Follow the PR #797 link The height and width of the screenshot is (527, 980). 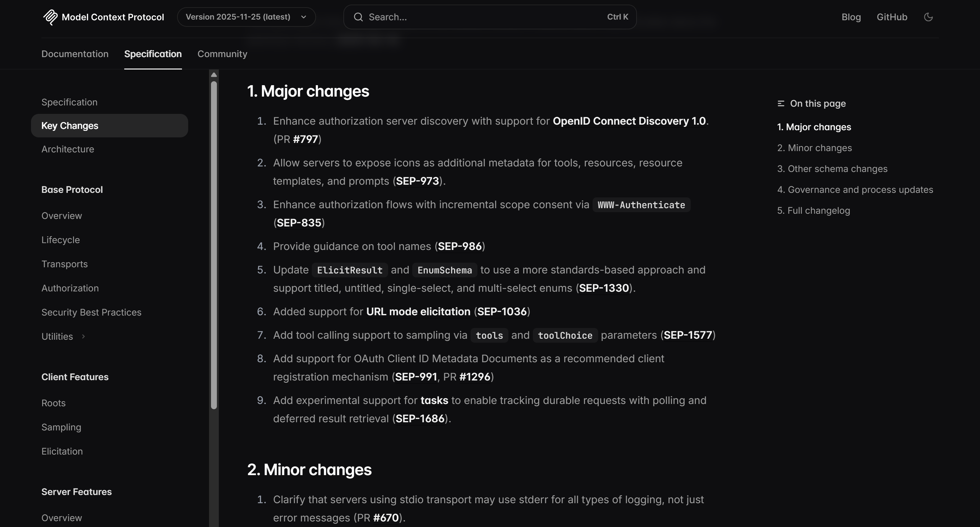[x=306, y=139]
